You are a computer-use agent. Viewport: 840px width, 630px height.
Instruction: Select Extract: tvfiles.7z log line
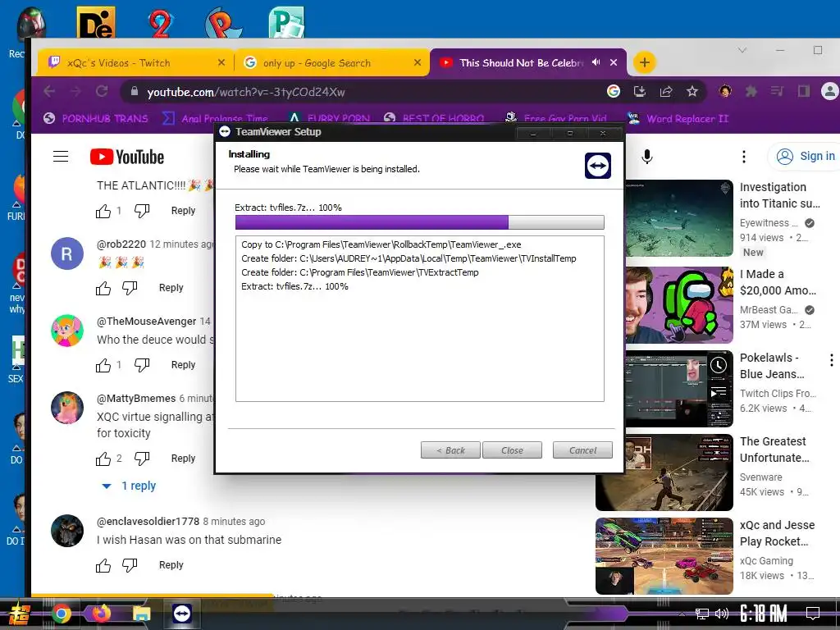pos(294,286)
